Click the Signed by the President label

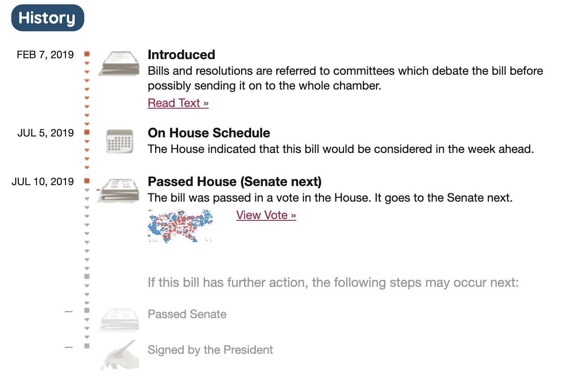[x=210, y=350]
